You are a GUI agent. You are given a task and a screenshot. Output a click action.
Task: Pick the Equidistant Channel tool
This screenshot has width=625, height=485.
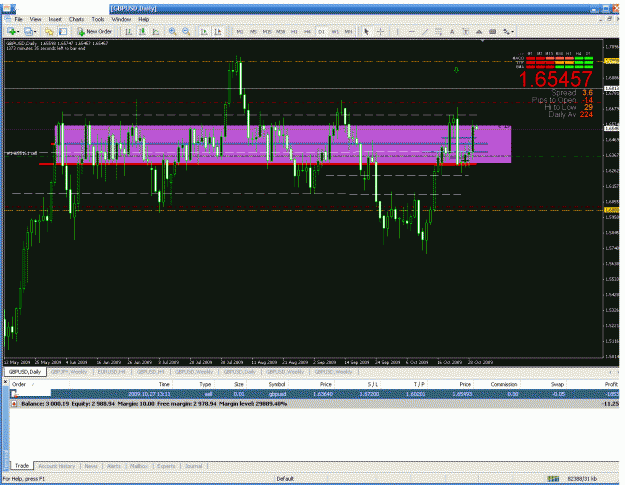438,31
